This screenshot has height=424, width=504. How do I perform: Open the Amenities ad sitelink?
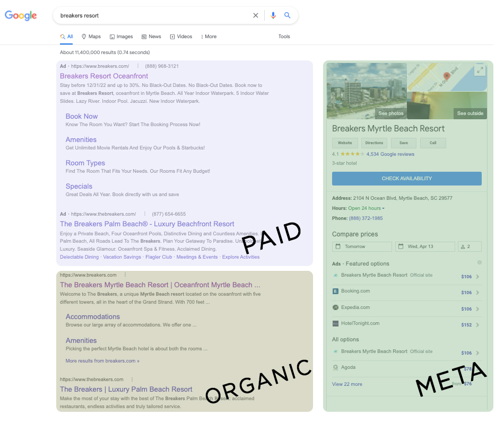(81, 140)
